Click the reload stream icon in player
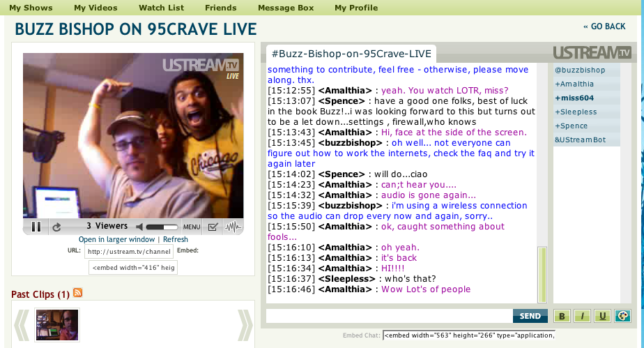 [x=56, y=227]
